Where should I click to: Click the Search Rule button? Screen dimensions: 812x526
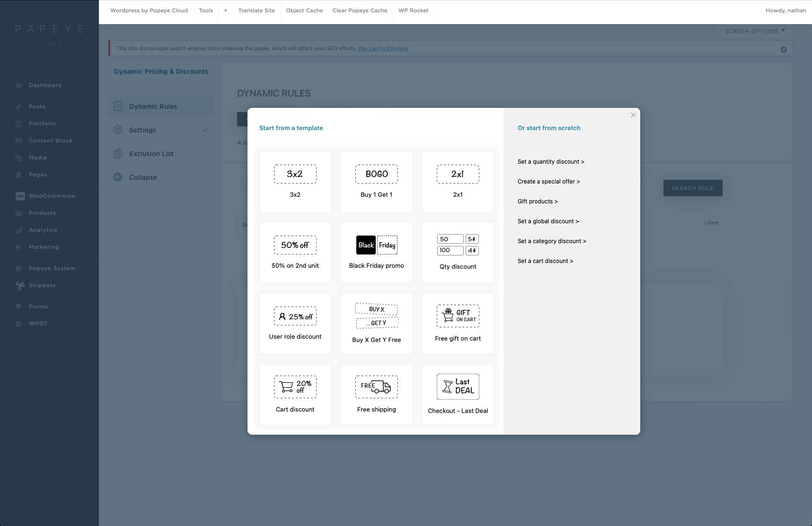click(x=693, y=188)
